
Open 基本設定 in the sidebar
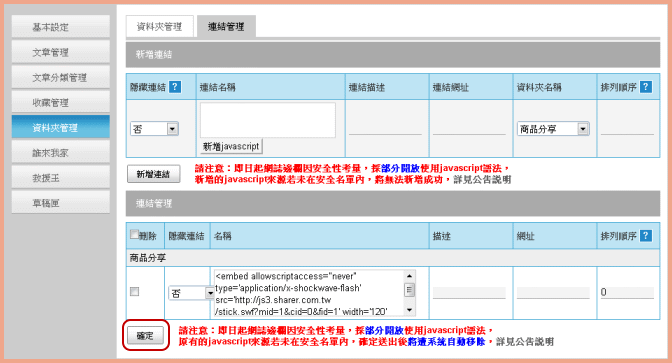click(x=60, y=27)
